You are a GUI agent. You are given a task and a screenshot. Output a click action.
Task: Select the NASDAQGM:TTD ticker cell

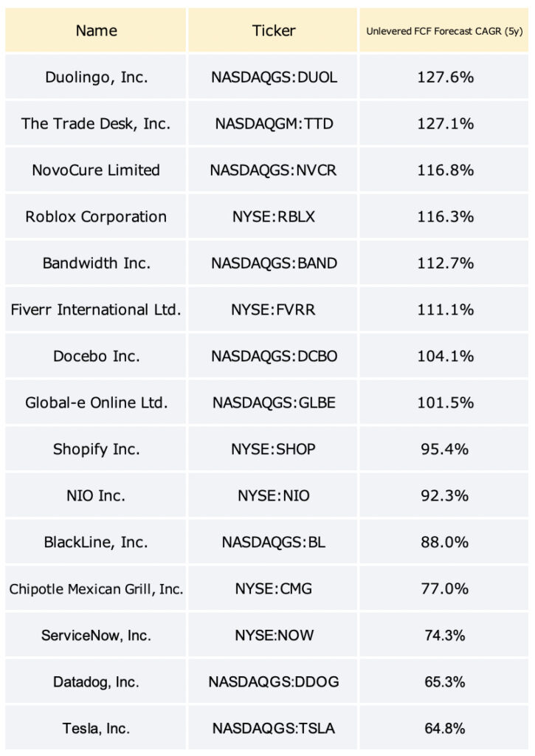tap(273, 123)
